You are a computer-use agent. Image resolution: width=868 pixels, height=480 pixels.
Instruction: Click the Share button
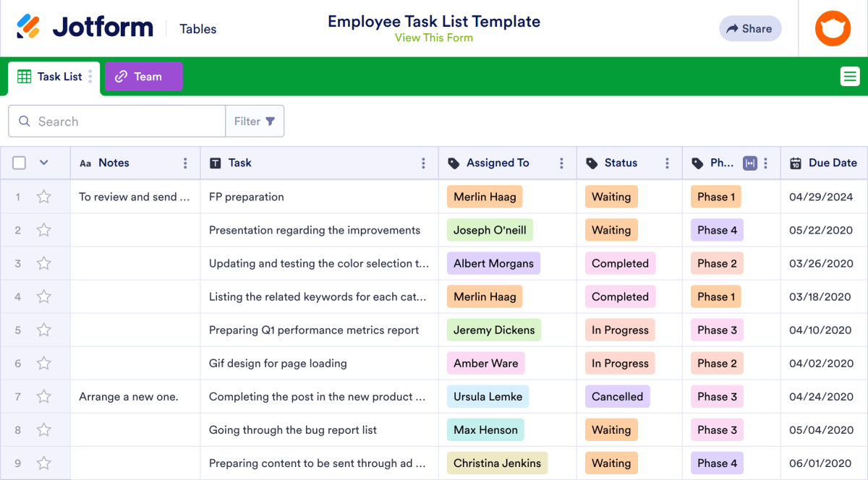[x=750, y=28]
